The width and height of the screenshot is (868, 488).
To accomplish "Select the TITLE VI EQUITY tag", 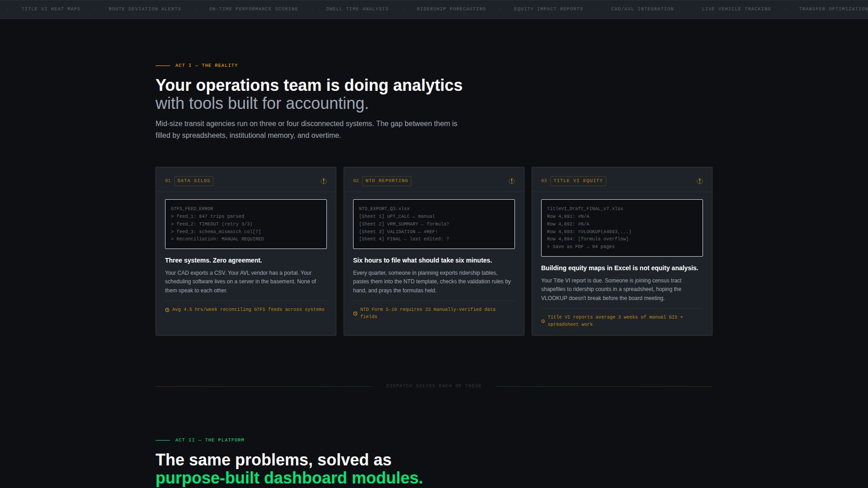I will point(578,181).
